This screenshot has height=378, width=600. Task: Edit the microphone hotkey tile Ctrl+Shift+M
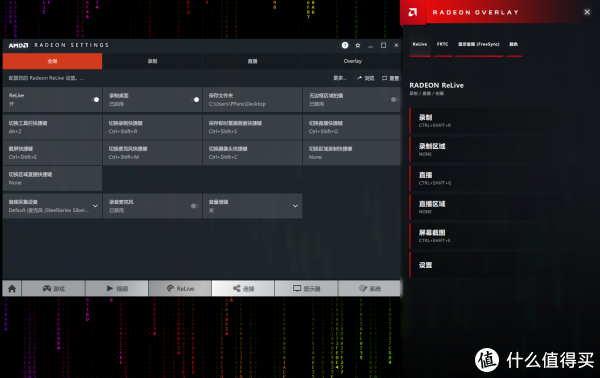point(152,153)
